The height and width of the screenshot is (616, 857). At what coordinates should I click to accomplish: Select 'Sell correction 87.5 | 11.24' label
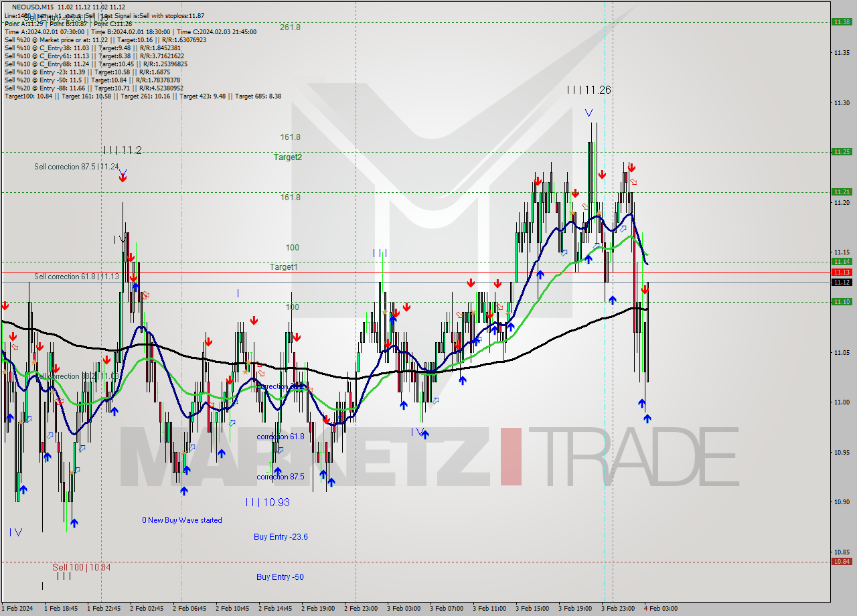coord(76,167)
